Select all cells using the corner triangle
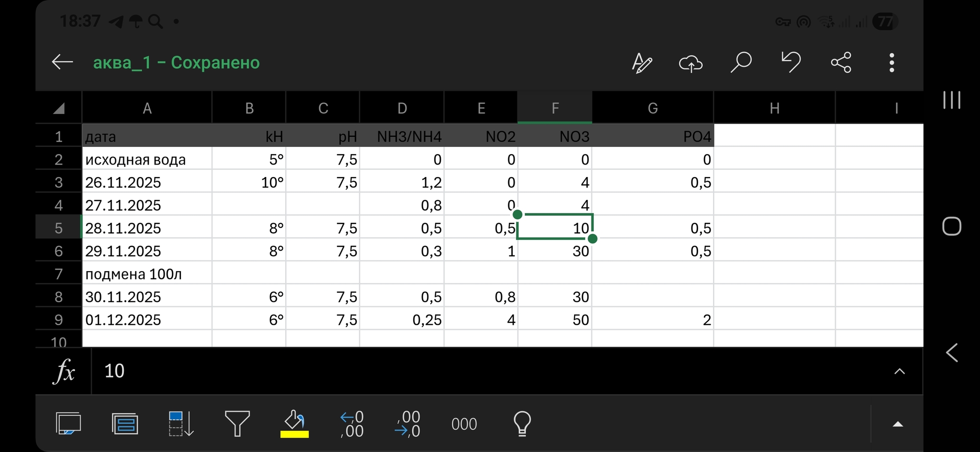This screenshot has width=980, height=452. tap(59, 109)
